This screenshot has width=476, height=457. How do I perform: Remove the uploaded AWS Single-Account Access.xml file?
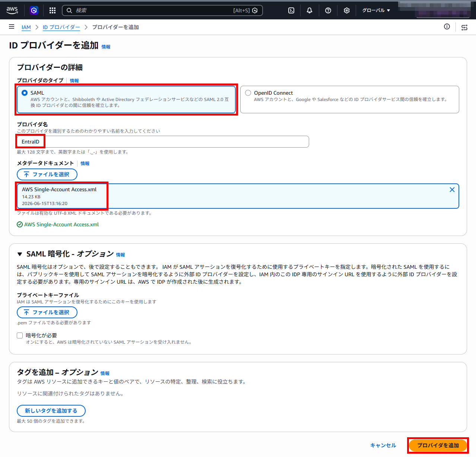452,190
